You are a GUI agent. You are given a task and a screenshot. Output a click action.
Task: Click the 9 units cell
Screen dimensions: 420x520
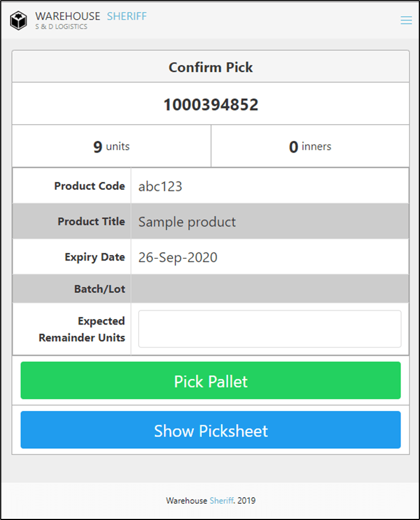(111, 147)
